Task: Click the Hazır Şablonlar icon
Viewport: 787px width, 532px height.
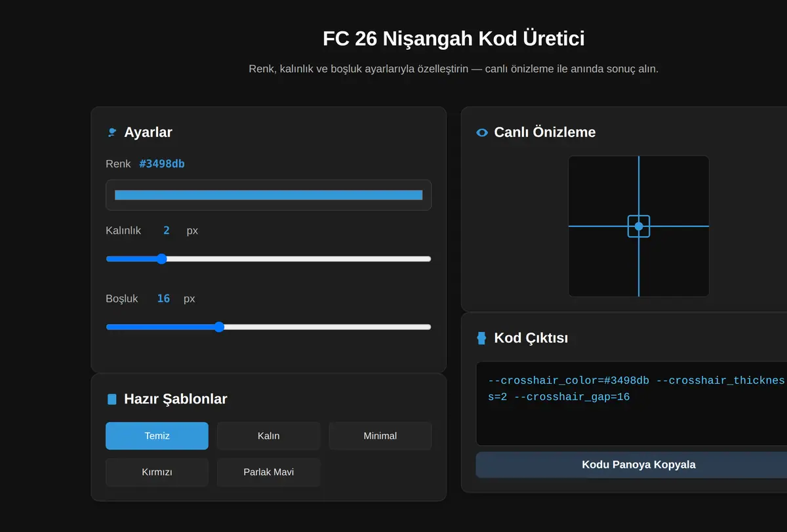Action: [x=111, y=399]
